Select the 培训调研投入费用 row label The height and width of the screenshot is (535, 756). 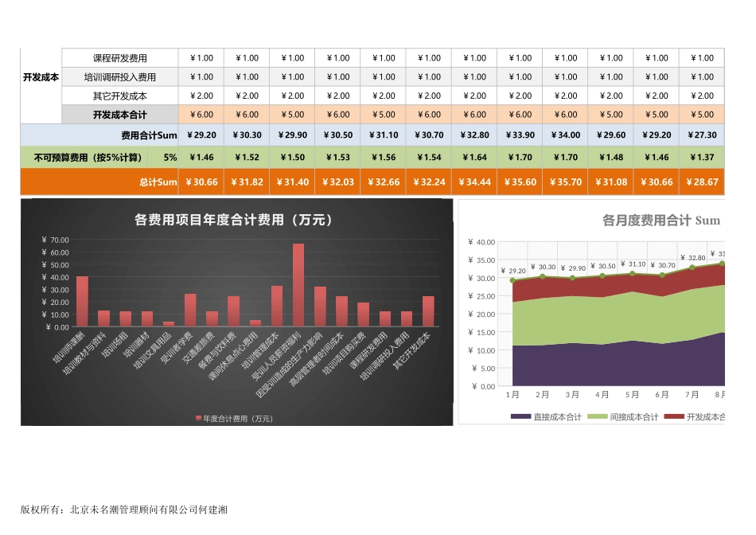pos(119,76)
